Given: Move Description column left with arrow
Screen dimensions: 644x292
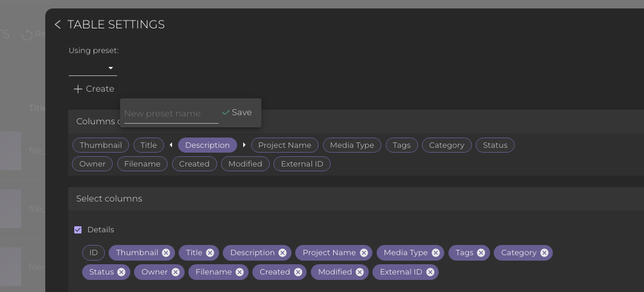Looking at the screenshot, I should pyautogui.click(x=171, y=145).
